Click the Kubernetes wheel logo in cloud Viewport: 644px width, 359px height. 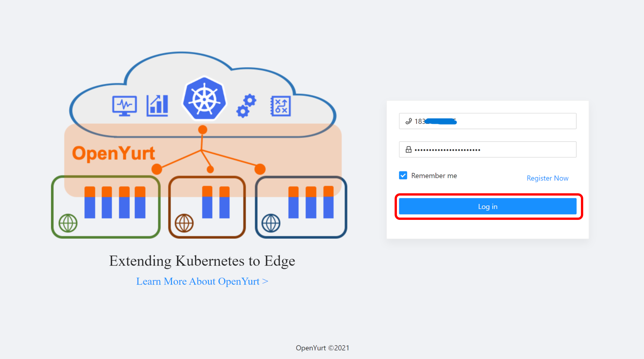(x=204, y=99)
